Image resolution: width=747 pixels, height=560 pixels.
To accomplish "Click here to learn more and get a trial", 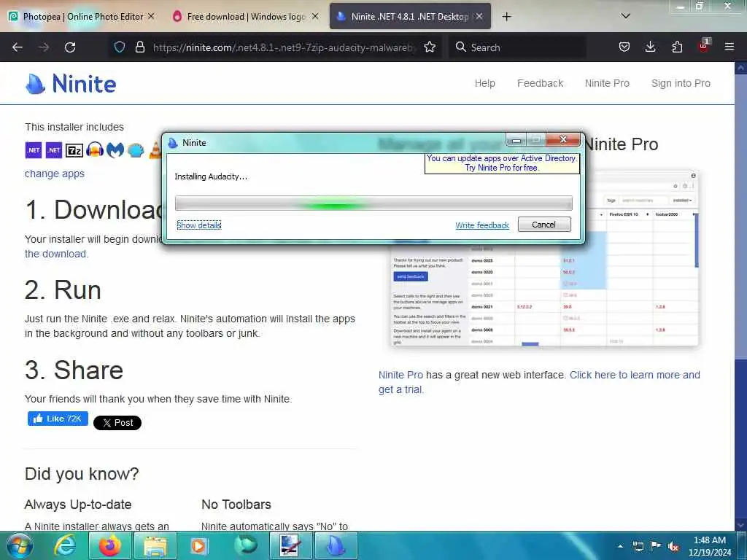I will tap(539, 382).
